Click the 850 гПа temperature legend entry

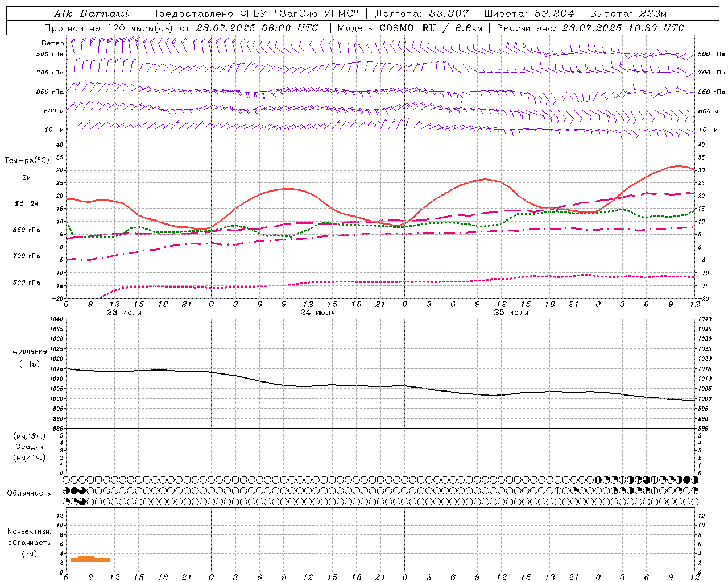click(x=27, y=230)
